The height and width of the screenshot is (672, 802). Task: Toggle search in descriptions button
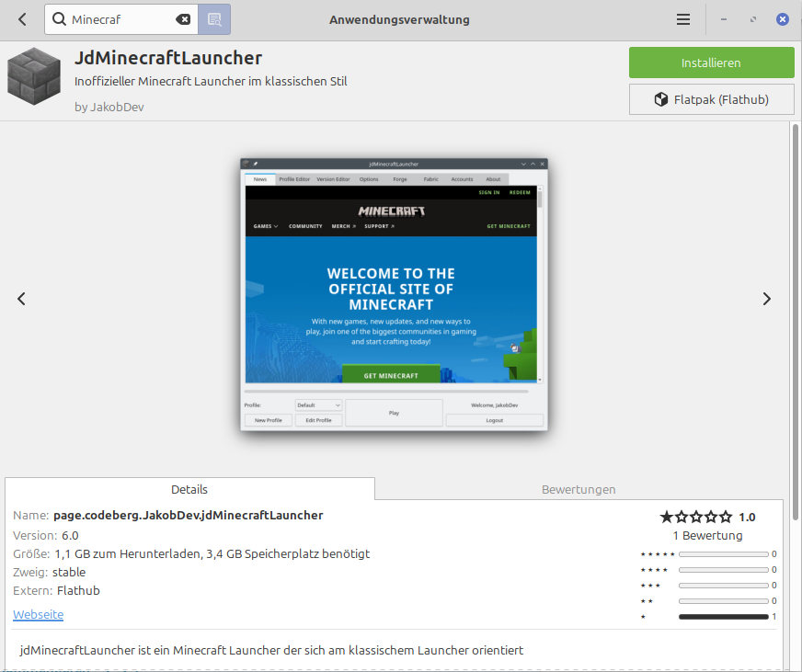click(x=214, y=19)
